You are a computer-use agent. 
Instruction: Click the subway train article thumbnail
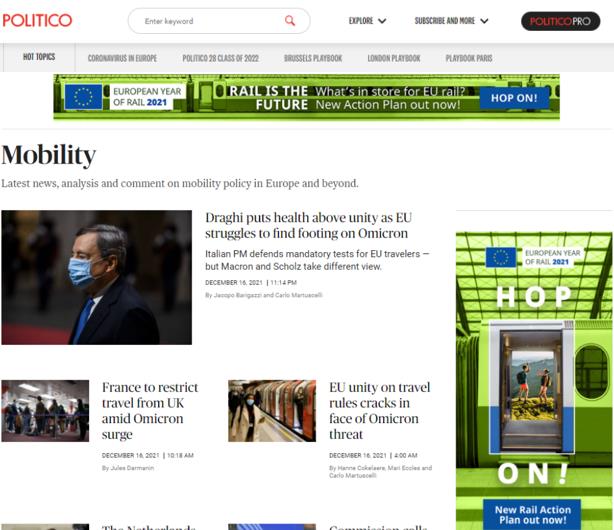click(272, 410)
